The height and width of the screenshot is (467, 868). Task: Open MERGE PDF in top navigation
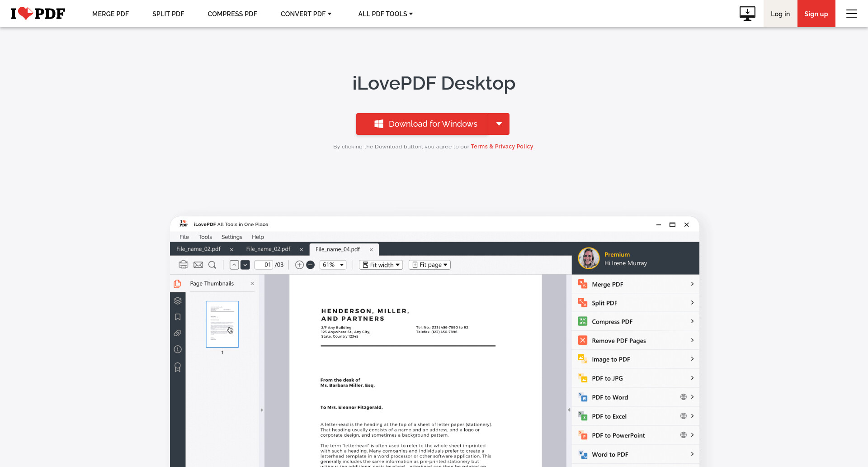[110, 14]
